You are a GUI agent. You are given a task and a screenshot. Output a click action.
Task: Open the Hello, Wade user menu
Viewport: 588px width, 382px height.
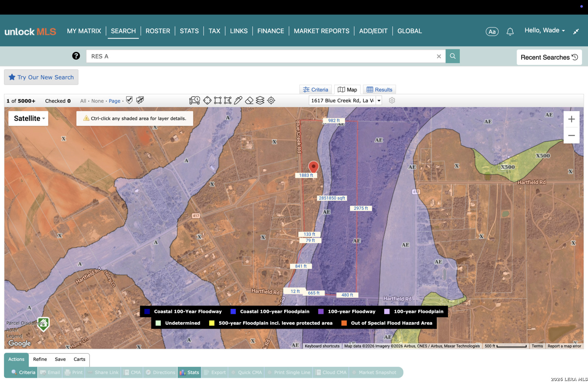[544, 30]
